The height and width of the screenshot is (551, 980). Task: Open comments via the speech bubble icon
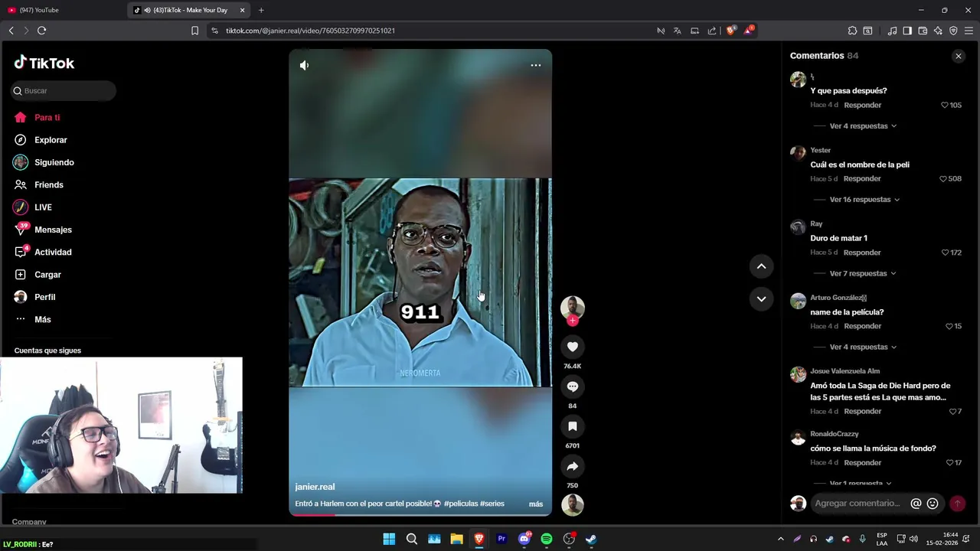click(x=573, y=386)
